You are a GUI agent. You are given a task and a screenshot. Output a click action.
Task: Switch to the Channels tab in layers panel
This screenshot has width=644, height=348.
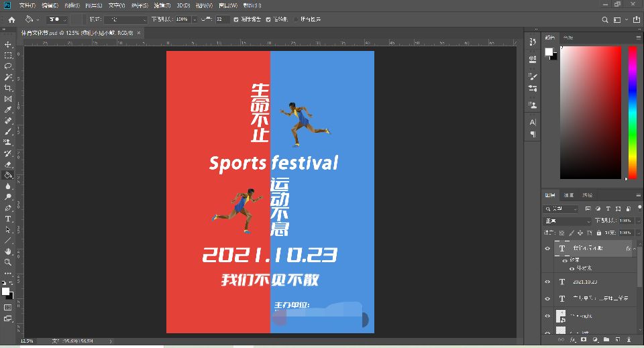click(568, 195)
